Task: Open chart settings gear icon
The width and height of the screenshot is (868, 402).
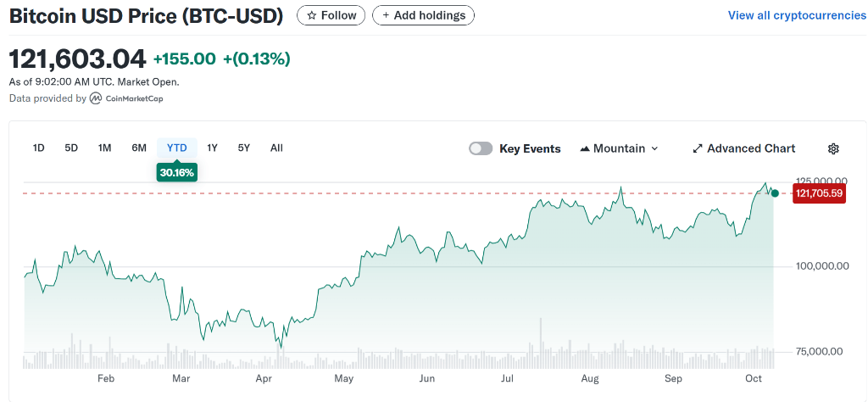Action: [x=833, y=148]
